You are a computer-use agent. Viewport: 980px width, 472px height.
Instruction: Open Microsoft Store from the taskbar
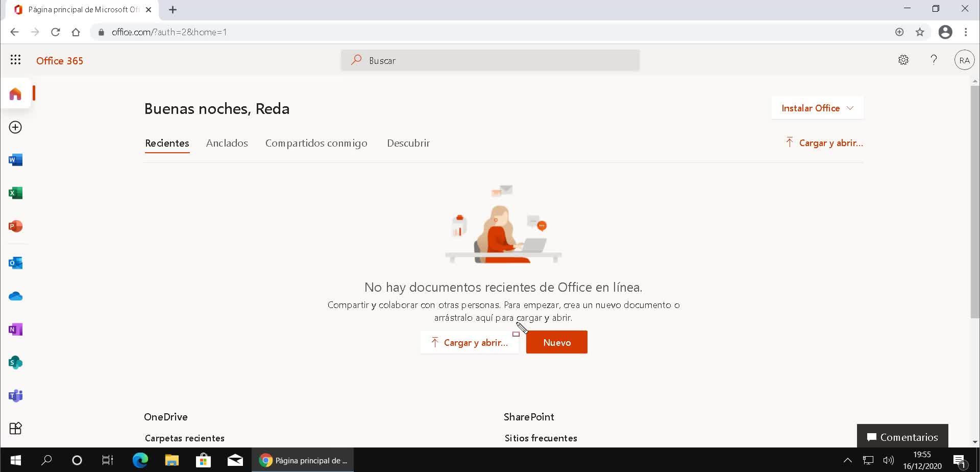click(203, 460)
